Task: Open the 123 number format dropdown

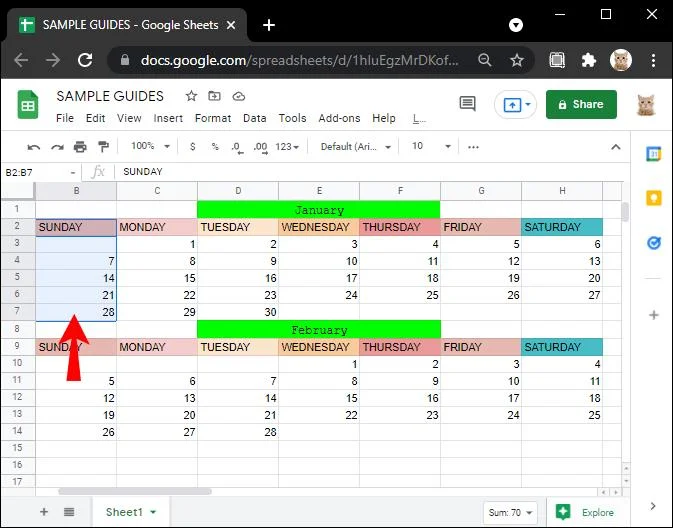Action: coord(287,147)
